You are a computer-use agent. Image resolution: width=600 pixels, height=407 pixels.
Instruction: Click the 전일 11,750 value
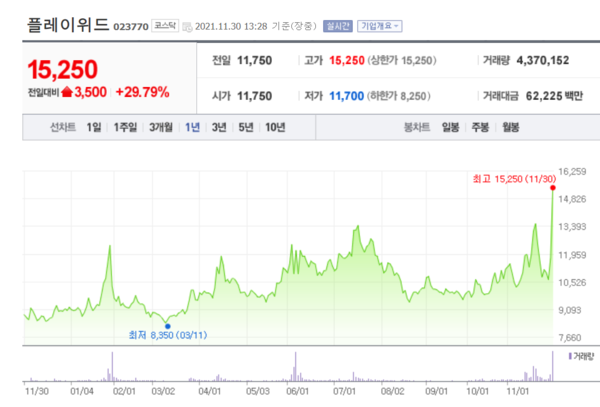click(x=254, y=60)
